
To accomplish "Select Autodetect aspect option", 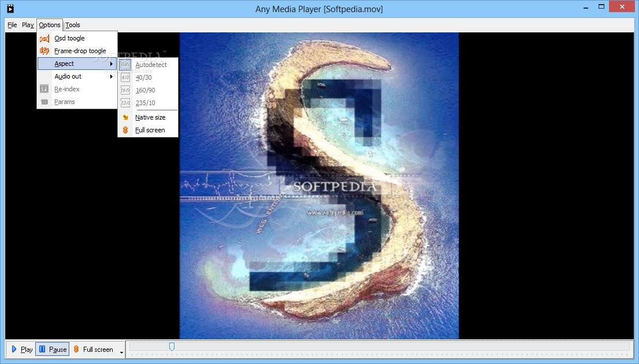I will pos(148,64).
